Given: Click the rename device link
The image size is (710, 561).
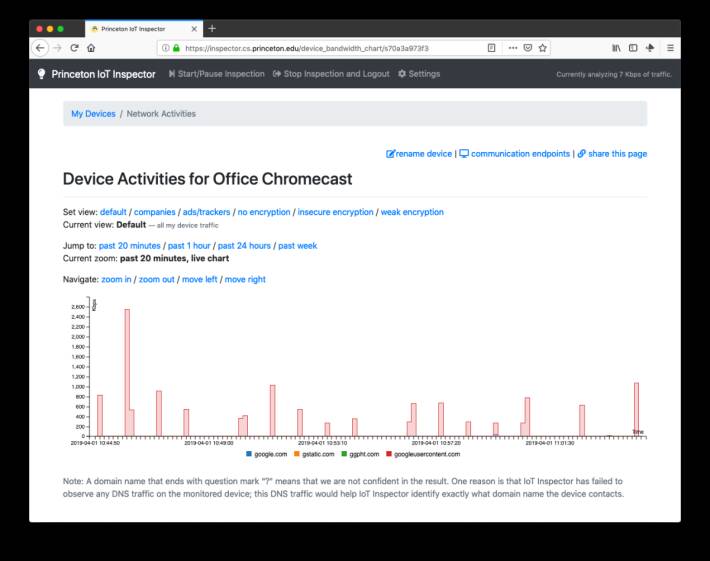Looking at the screenshot, I should tap(419, 154).
